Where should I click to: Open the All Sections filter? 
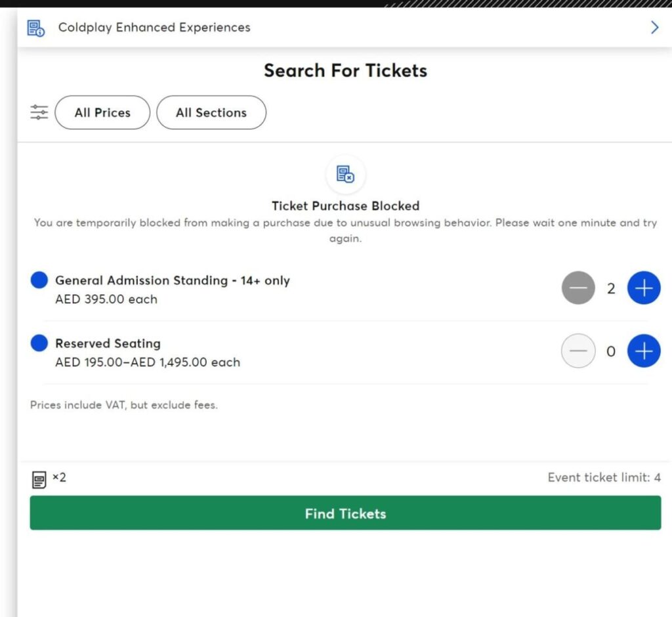211,113
